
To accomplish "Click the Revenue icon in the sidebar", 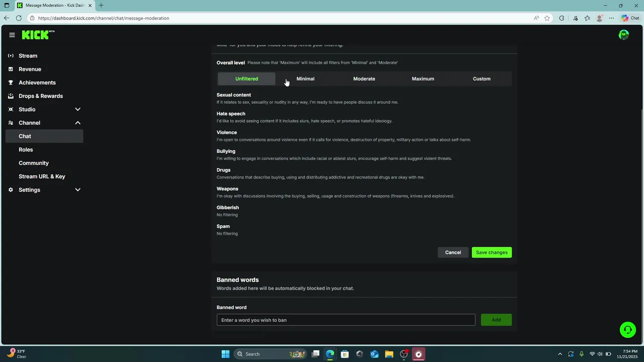I will point(11,69).
